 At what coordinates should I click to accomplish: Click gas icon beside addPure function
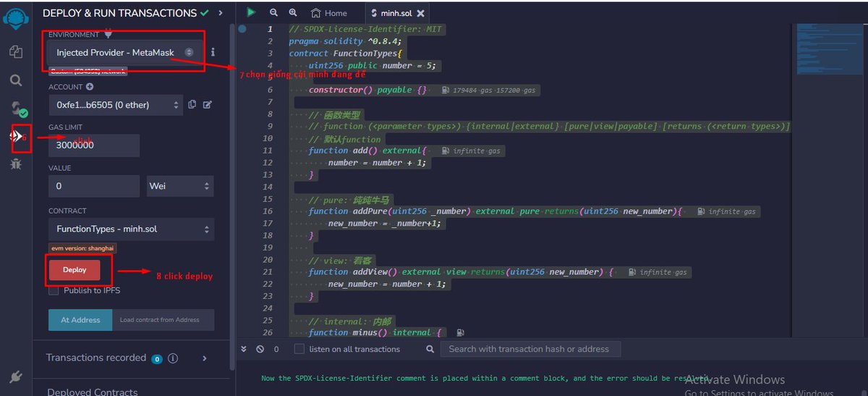(x=700, y=211)
